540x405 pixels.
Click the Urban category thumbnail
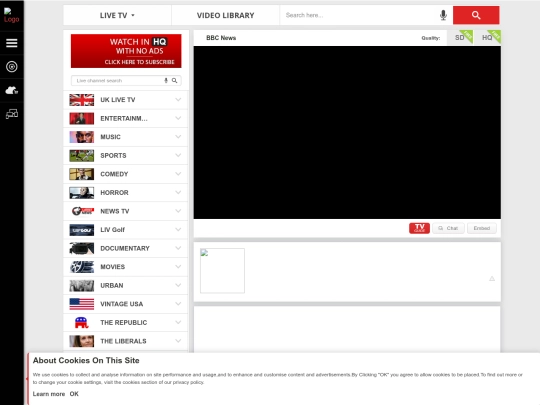click(x=82, y=285)
